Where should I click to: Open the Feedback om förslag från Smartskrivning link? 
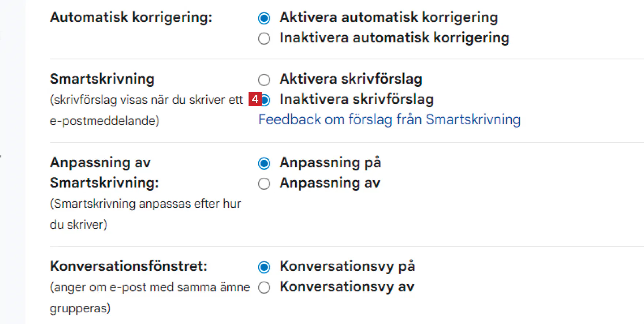389,120
